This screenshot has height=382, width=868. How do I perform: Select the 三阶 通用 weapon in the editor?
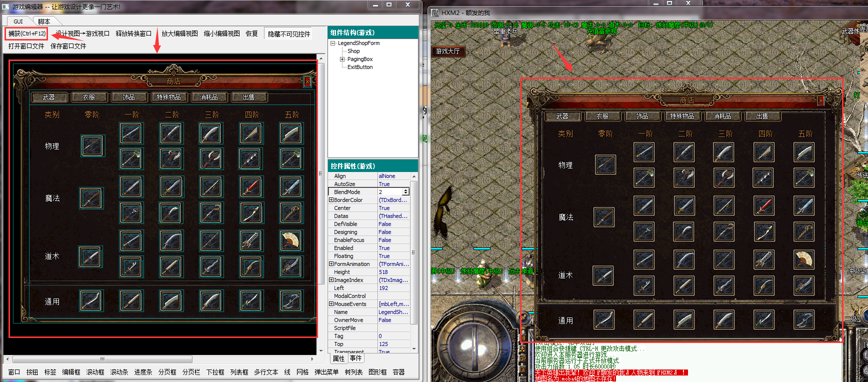pos(211,301)
